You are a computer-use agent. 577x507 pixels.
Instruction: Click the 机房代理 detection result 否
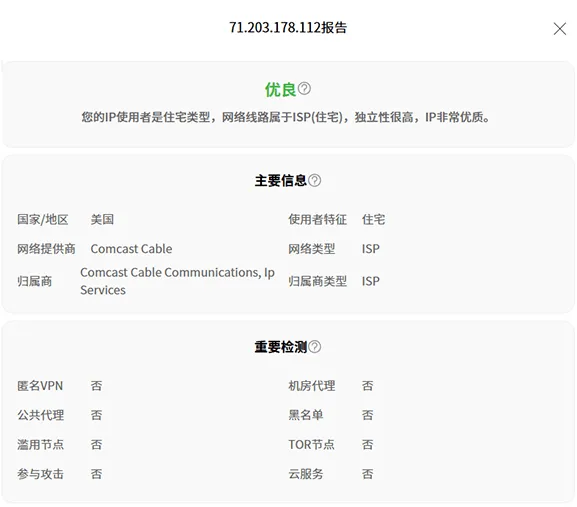367,386
